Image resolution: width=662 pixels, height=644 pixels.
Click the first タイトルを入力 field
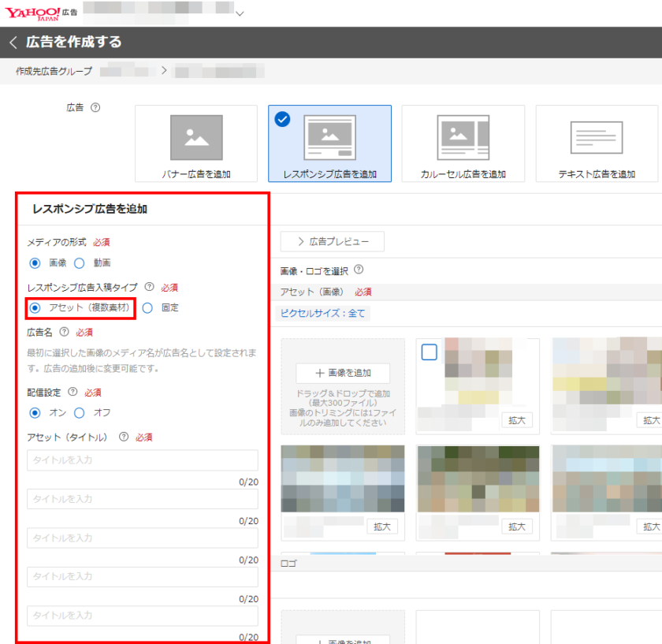pyautogui.click(x=143, y=460)
